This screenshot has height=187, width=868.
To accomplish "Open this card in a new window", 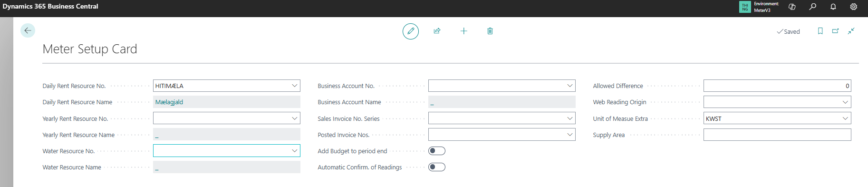I will click(x=835, y=31).
